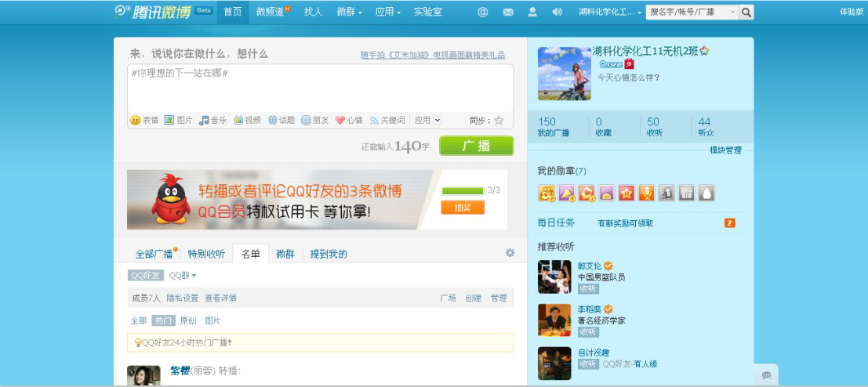The height and width of the screenshot is (387, 868).
Task: Open 有新奖励可领取 daily task link
Action: 626,223
